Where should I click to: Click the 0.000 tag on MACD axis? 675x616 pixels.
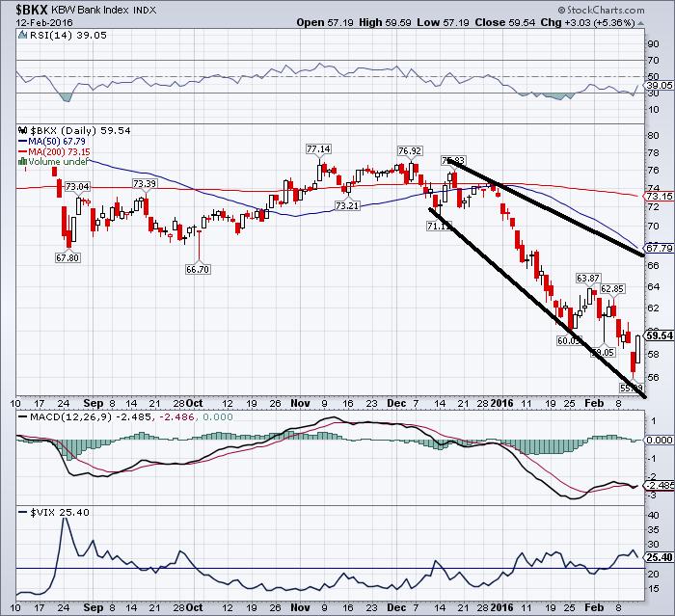[660, 440]
